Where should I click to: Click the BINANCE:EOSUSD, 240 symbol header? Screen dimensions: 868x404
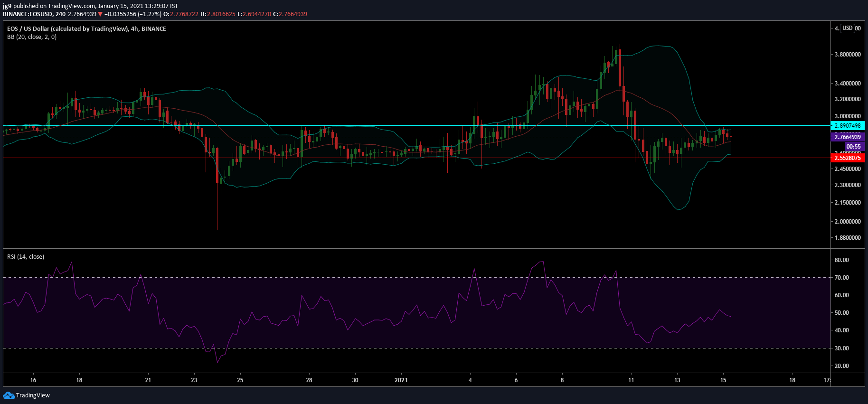tap(34, 14)
